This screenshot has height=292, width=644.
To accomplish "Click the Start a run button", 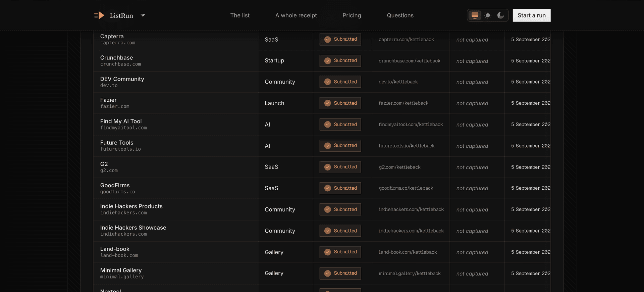I will (532, 15).
